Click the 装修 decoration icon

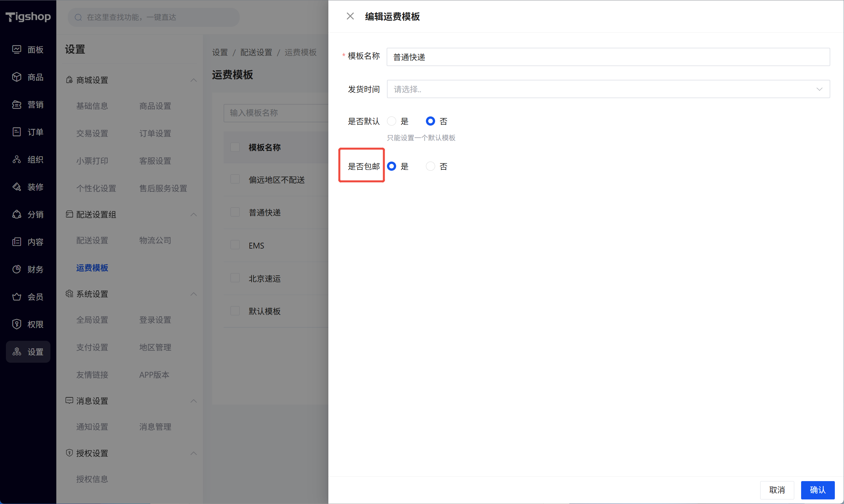point(17,187)
